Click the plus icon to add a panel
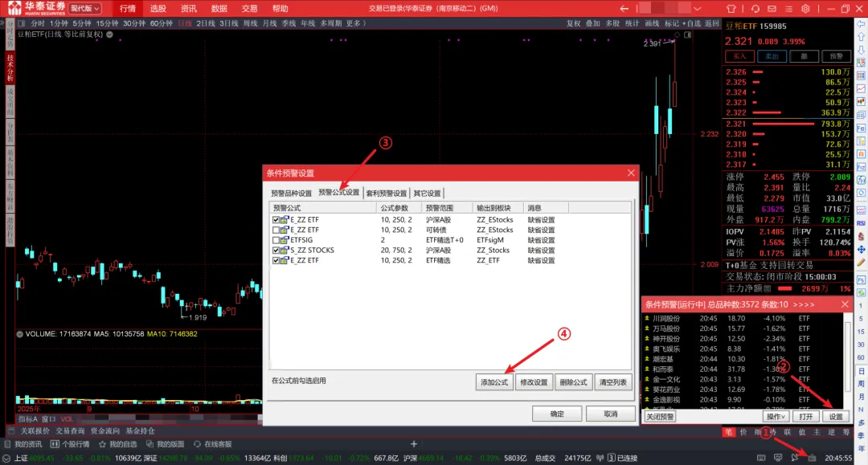 click(x=414, y=443)
